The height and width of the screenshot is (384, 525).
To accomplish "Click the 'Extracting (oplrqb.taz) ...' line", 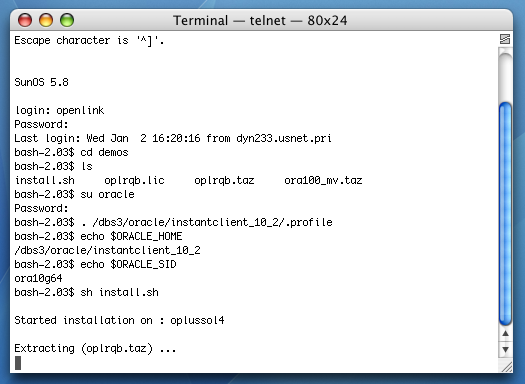I will [95, 349].
